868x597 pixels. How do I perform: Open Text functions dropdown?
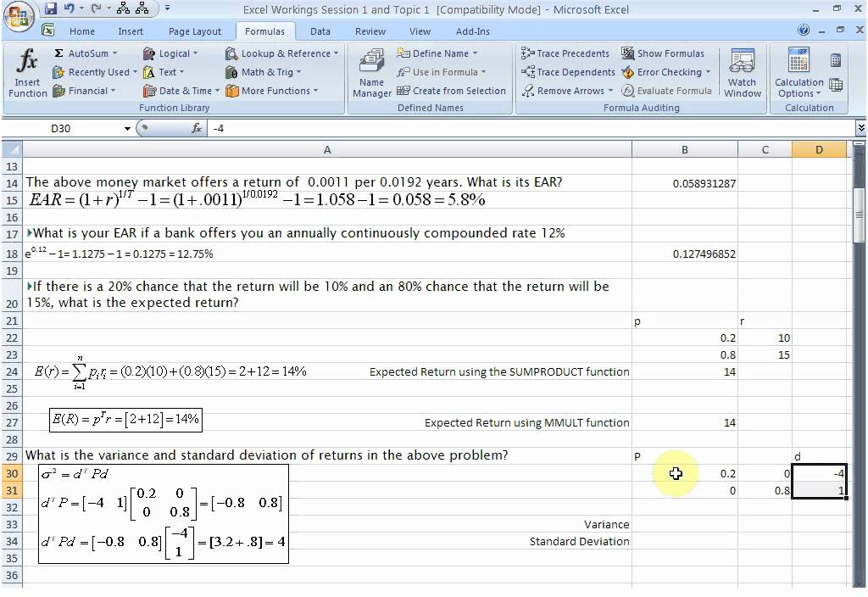point(164,72)
